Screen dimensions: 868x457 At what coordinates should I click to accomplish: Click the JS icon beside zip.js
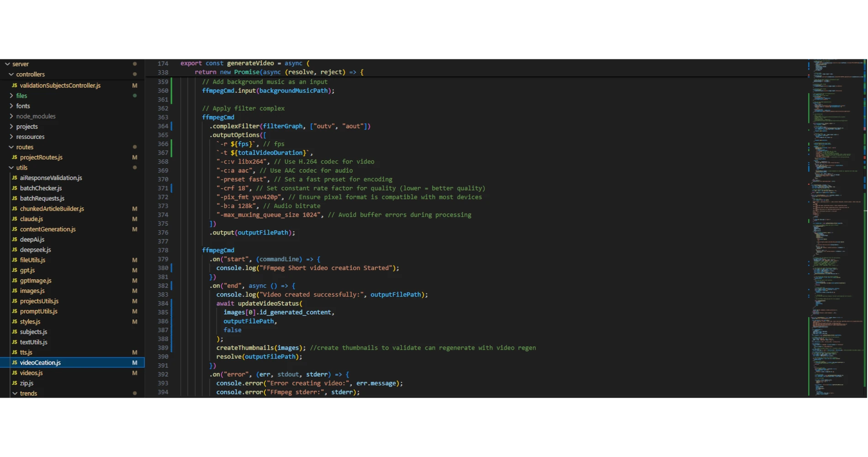pos(15,383)
